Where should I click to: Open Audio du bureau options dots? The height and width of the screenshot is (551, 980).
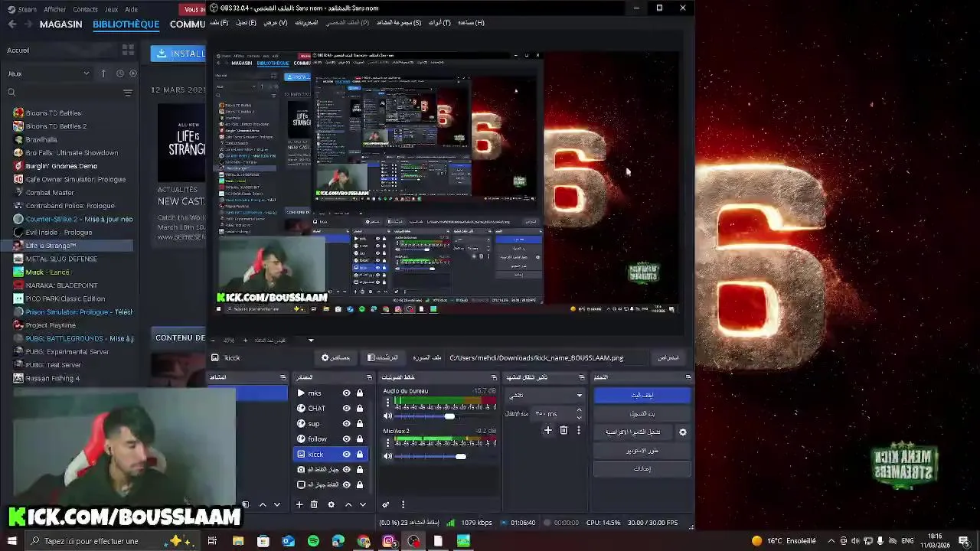tap(387, 402)
